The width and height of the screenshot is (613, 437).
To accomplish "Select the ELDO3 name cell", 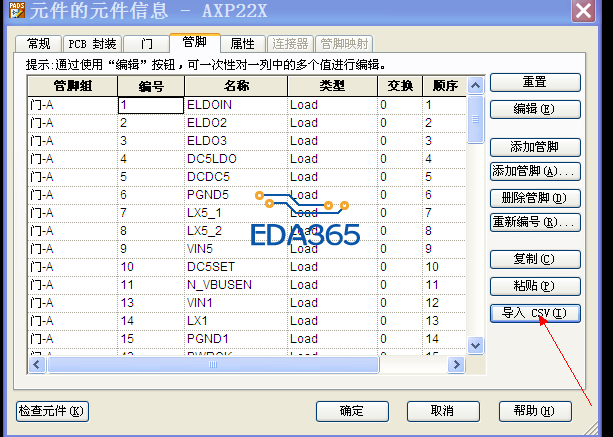I will pyautogui.click(x=236, y=141).
